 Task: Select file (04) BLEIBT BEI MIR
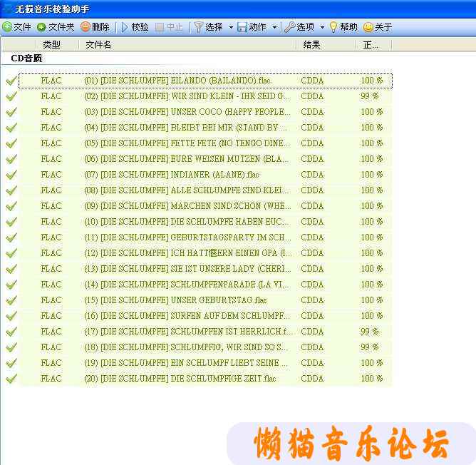[x=185, y=128]
